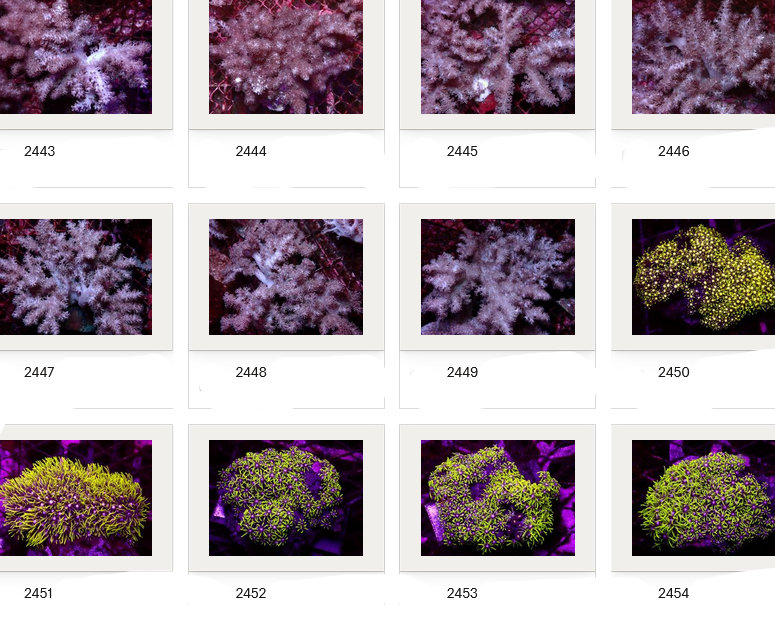775x625 pixels.
Task: Click the label text 2450
Action: tap(673, 372)
